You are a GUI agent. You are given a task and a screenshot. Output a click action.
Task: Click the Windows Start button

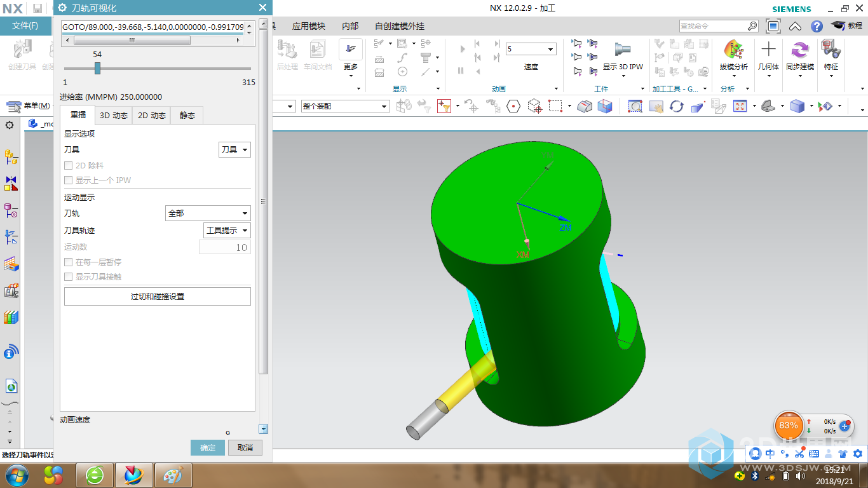pyautogui.click(x=17, y=475)
